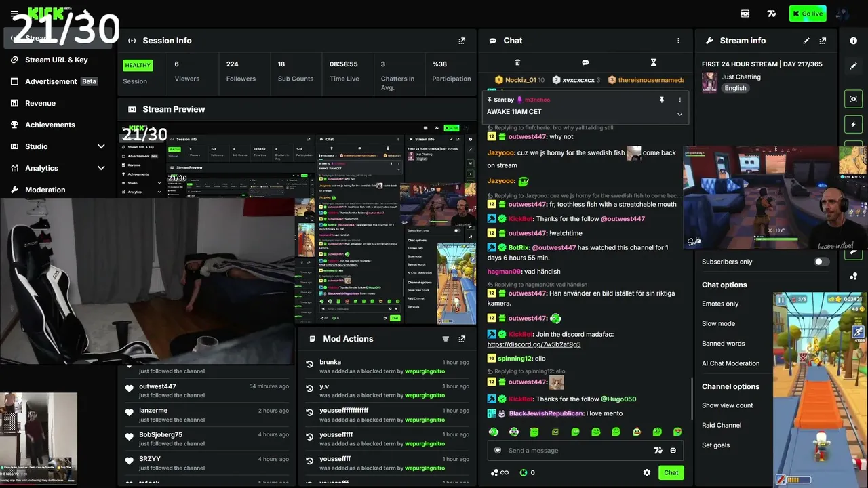Viewport: 868px width, 488px height.
Task: Open the Chat panel three-dot menu
Action: (678, 41)
